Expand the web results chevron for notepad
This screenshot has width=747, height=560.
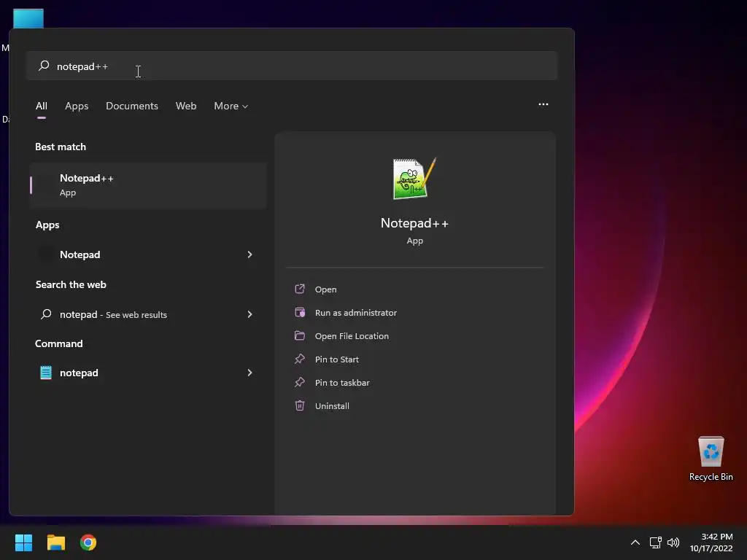249,314
